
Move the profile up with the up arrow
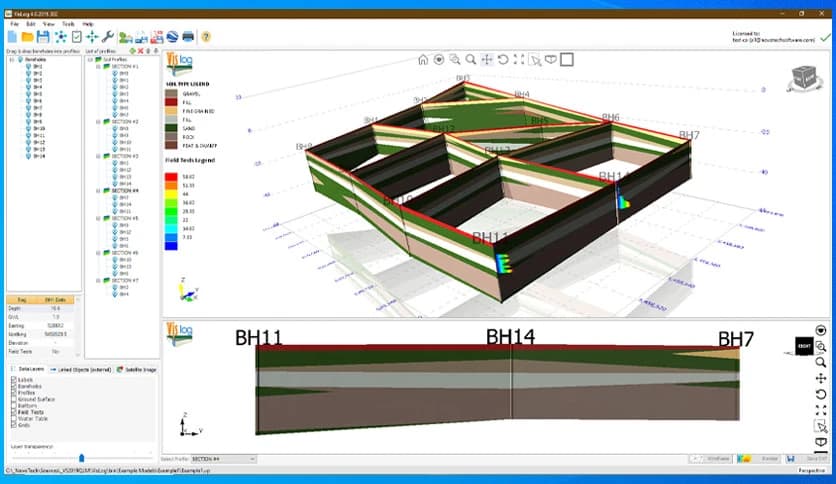[148, 51]
